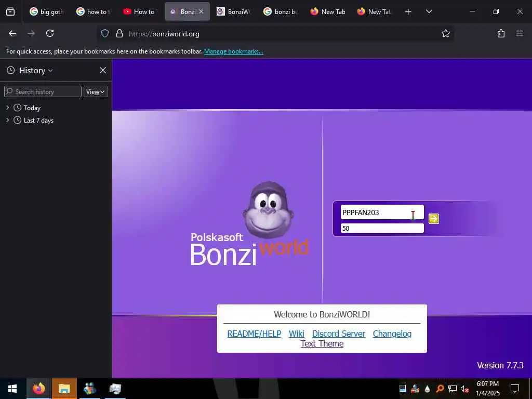The image size is (532, 399).
Task: Click the PPPFAN203 nickname field
Action: 382,212
